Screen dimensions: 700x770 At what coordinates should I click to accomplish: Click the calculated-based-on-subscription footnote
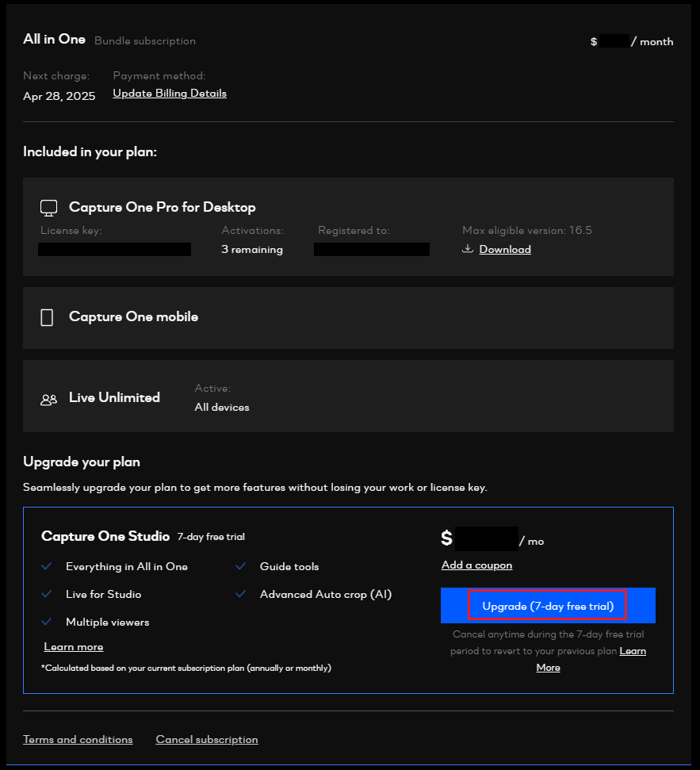point(186,668)
